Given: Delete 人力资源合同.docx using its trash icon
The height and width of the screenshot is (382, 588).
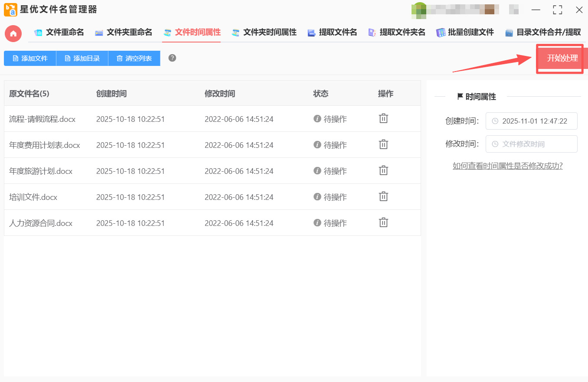Looking at the screenshot, I should pyautogui.click(x=383, y=222).
